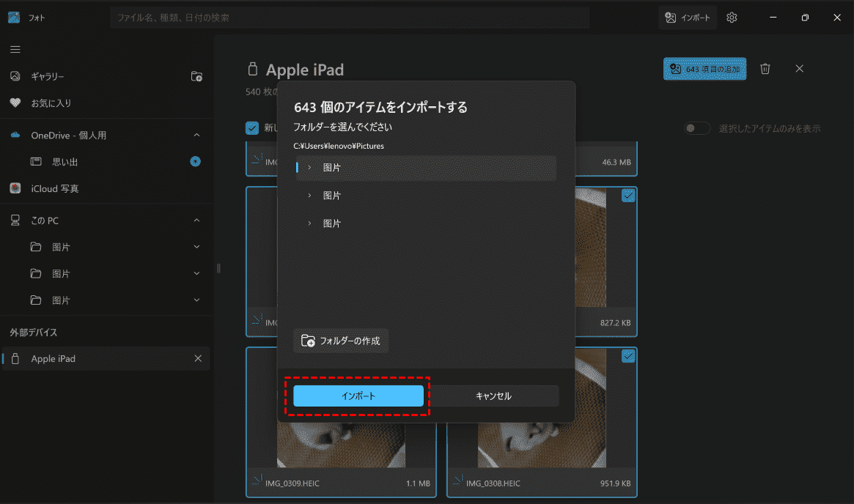Uncheck the IMG_0308.HEIC thumbnail checkbox
Screen dimensions: 854x504
(628, 356)
